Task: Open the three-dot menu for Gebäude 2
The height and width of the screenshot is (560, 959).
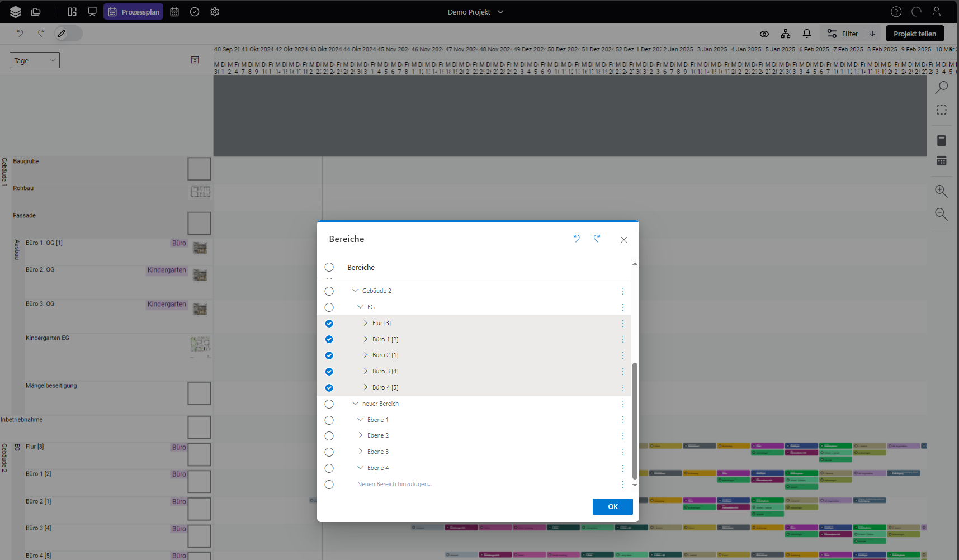Action: tap(623, 291)
